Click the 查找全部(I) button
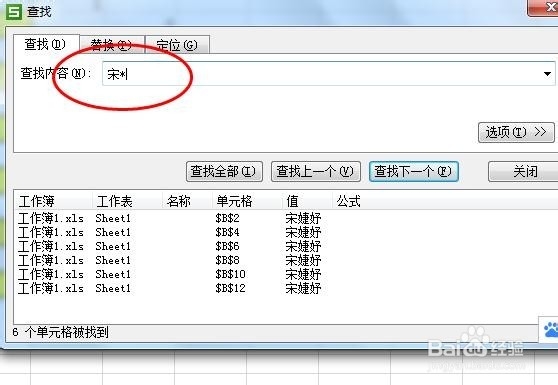 pyautogui.click(x=224, y=172)
